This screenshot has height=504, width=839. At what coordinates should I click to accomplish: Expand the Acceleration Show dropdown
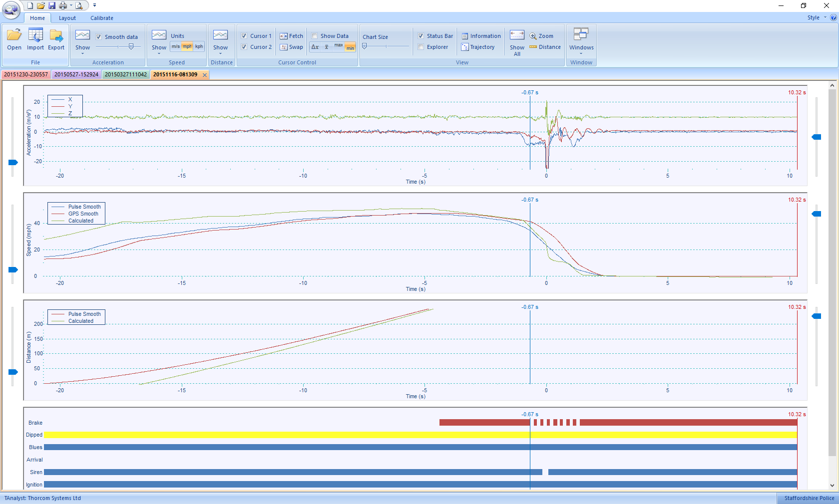tap(83, 41)
